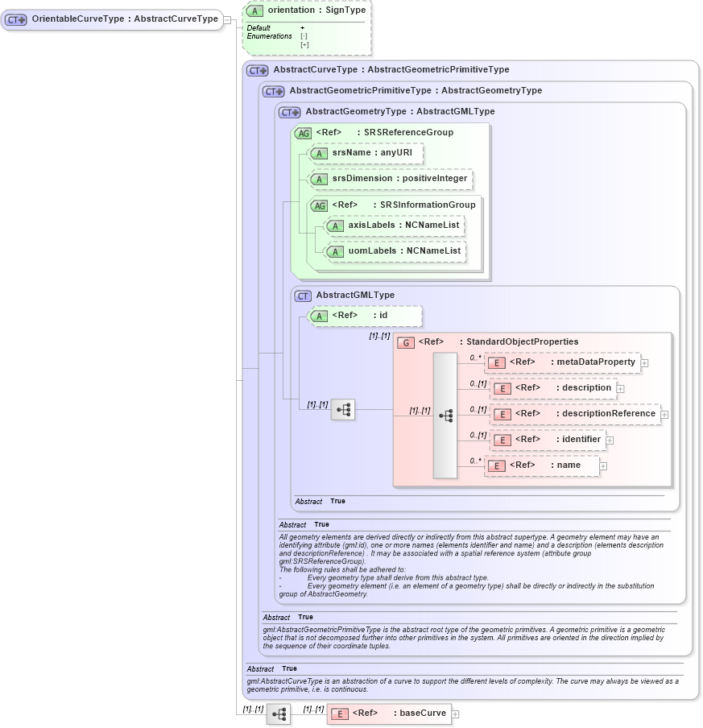Select the descriptionReference label

click(609, 413)
